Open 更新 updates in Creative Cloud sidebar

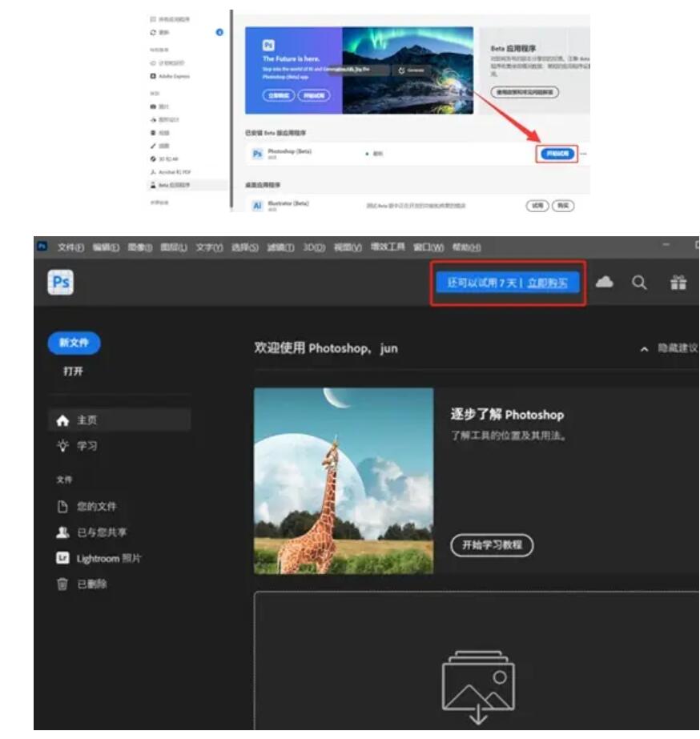point(160,33)
